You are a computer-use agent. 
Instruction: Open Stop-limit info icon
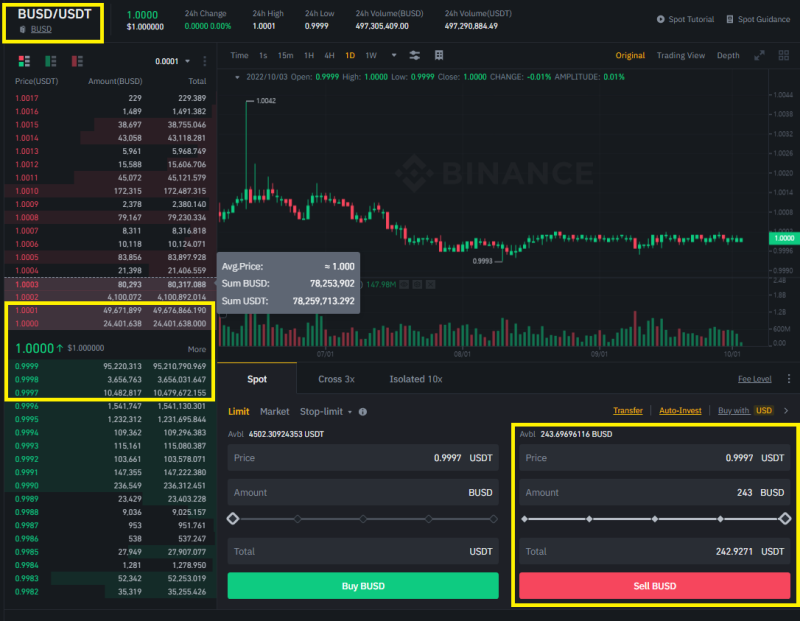(363, 412)
